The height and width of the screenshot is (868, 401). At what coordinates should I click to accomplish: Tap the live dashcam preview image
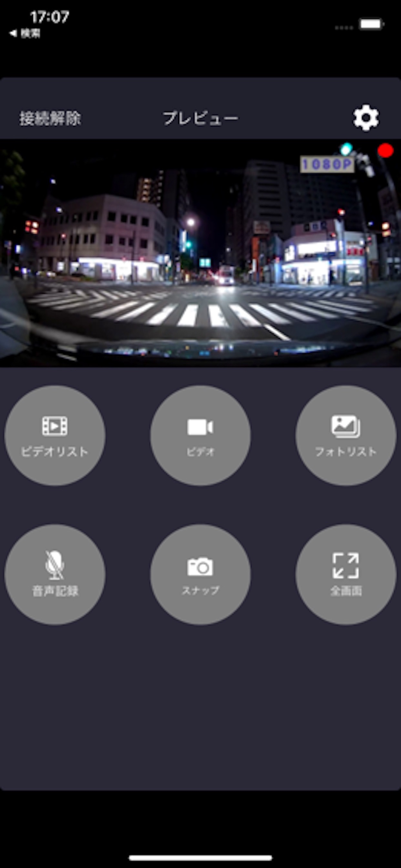tap(200, 253)
